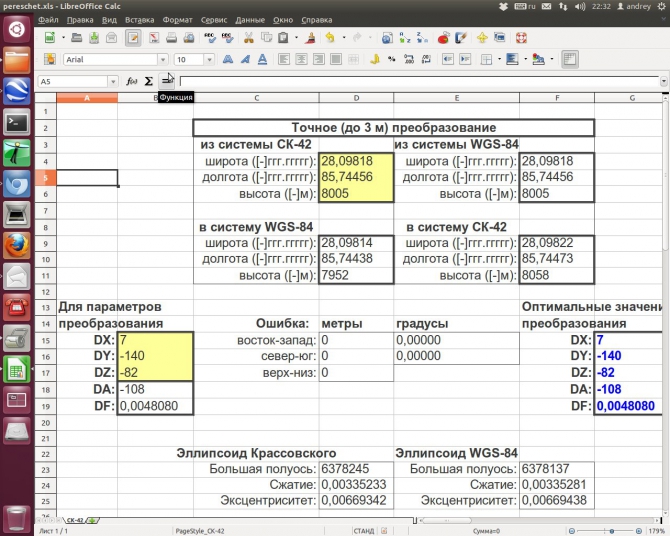Image resolution: width=670 pixels, height=536 pixels.
Task: Click the Save document icon
Action: click(x=92, y=38)
